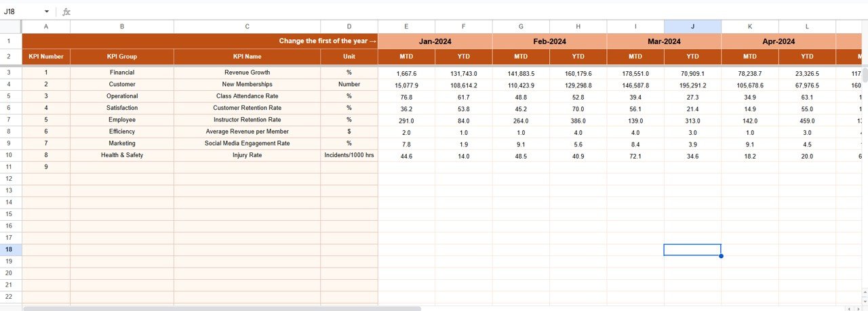Select the 'Incidents/1000 hrs' unit cell
Screen dimensions: 868x311
[349, 155]
